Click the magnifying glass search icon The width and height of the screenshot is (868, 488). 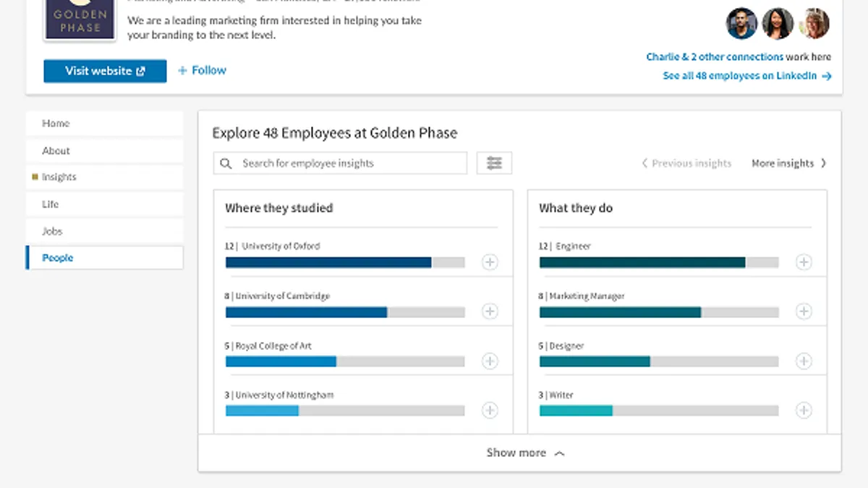pos(226,163)
